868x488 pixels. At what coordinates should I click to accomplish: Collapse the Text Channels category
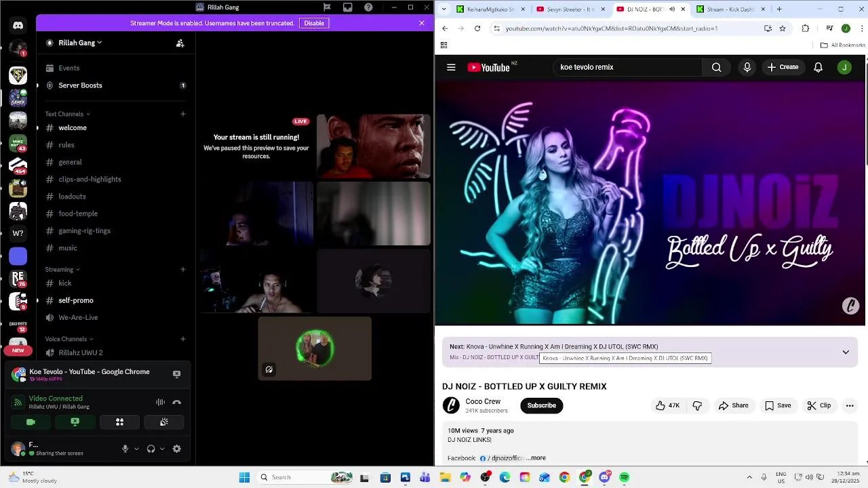click(67, 114)
